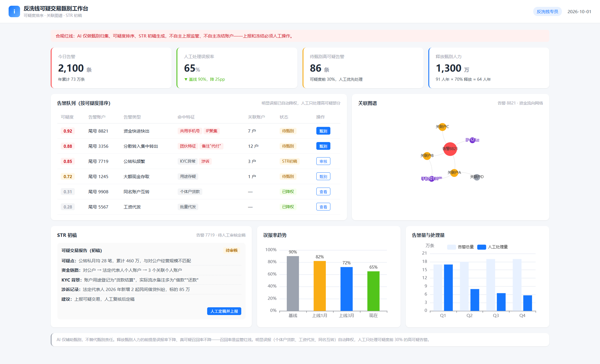Click the 已降权 status for 尾号 9908

click(x=288, y=192)
